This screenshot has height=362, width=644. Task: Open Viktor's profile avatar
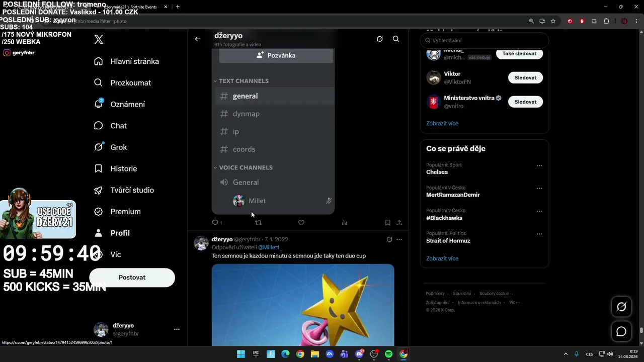[434, 77]
